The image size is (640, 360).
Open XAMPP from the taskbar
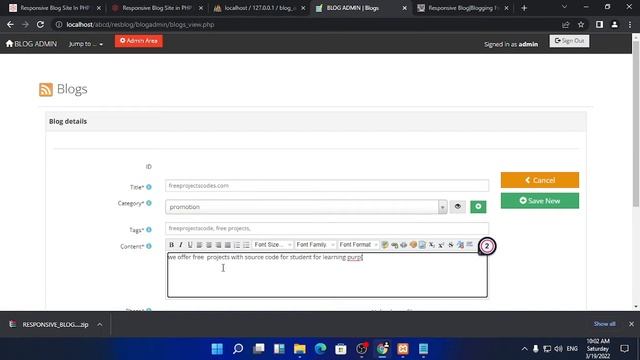tap(403, 349)
